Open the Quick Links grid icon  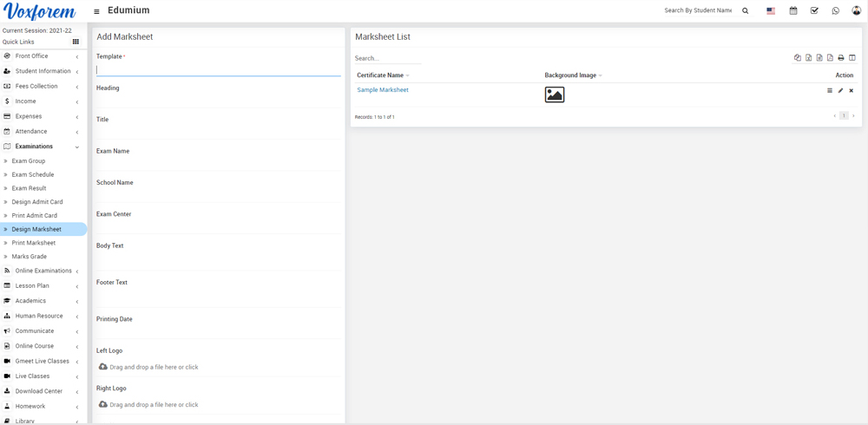click(76, 42)
